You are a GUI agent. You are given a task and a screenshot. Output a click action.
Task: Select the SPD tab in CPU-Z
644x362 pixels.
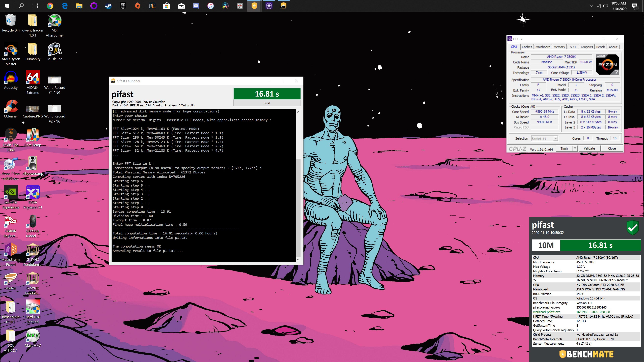pos(573,47)
